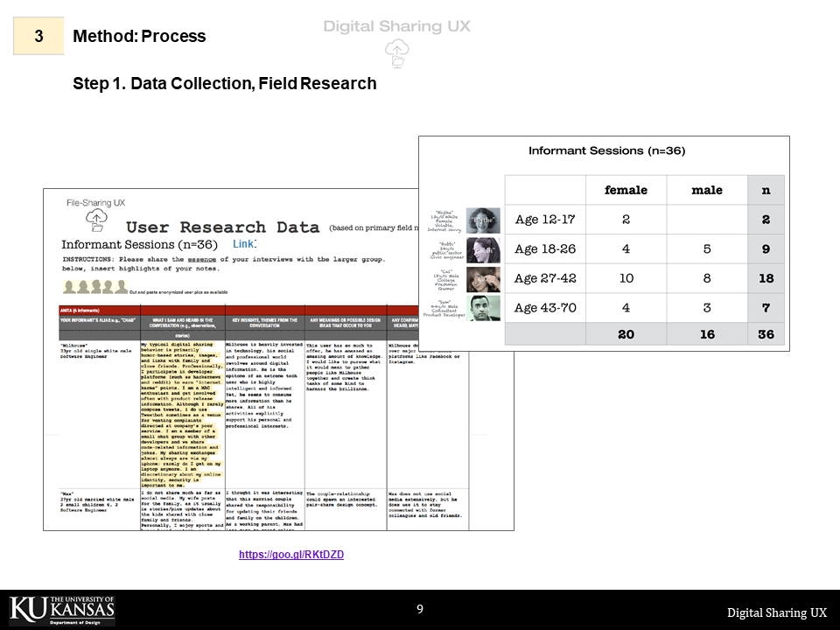840x630 pixels.
Task: Click the Method: Process slide title
Action: point(140,36)
